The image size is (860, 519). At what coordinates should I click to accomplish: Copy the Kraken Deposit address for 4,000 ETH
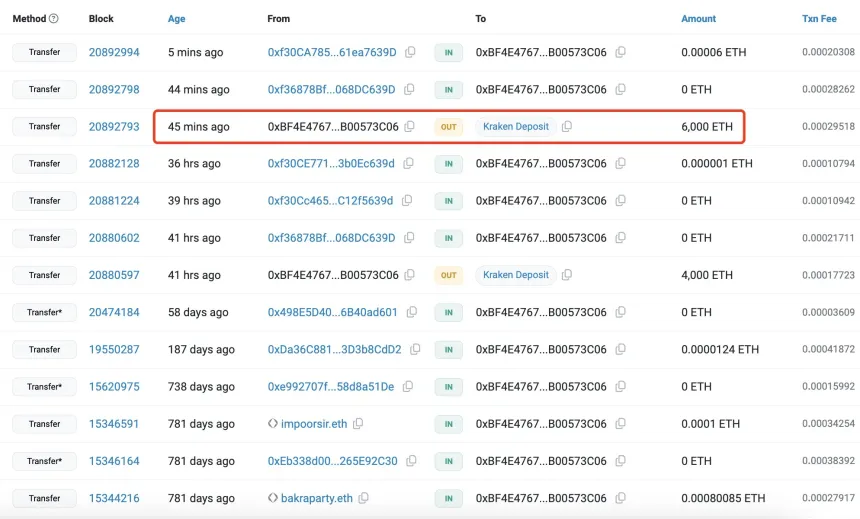pyautogui.click(x=567, y=275)
